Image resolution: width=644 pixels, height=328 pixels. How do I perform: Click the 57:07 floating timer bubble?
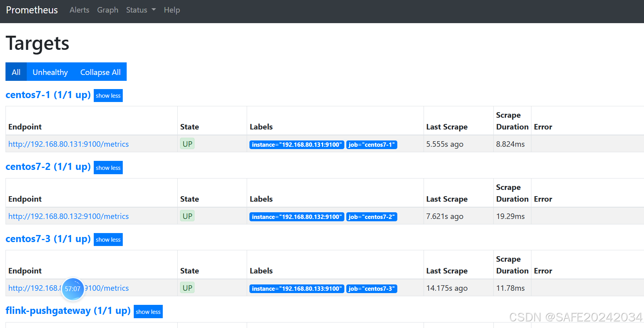pos(73,289)
